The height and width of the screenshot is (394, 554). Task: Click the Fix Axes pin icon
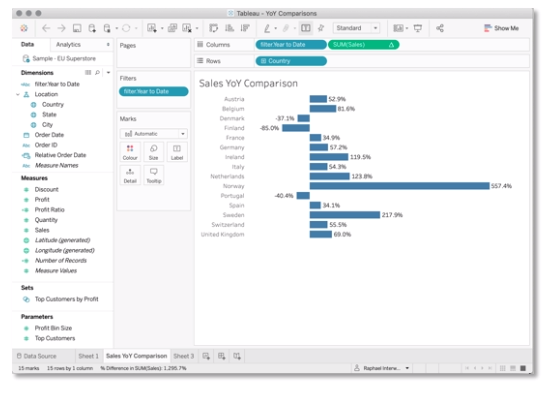[x=321, y=28]
